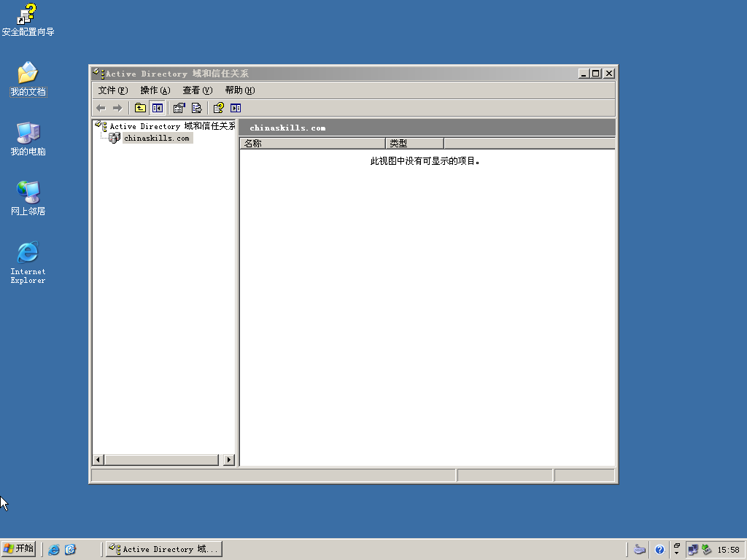Click the blue help icon in tray
Image resolution: width=747 pixels, height=560 pixels.
click(659, 550)
